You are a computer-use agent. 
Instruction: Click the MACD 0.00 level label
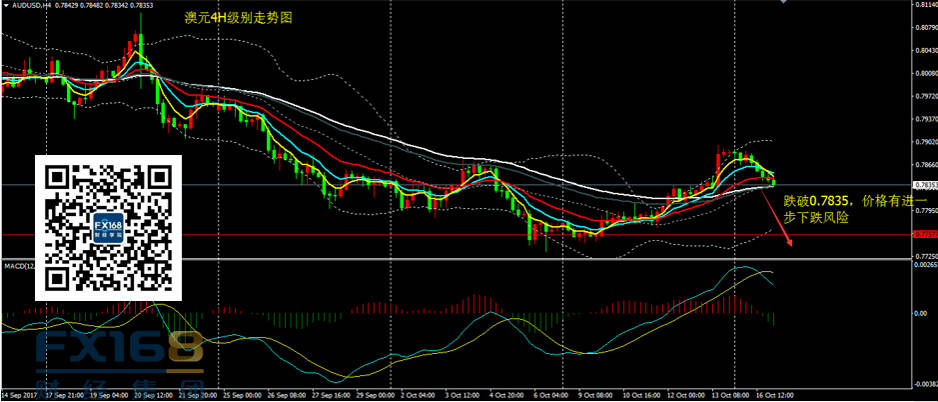click(923, 314)
